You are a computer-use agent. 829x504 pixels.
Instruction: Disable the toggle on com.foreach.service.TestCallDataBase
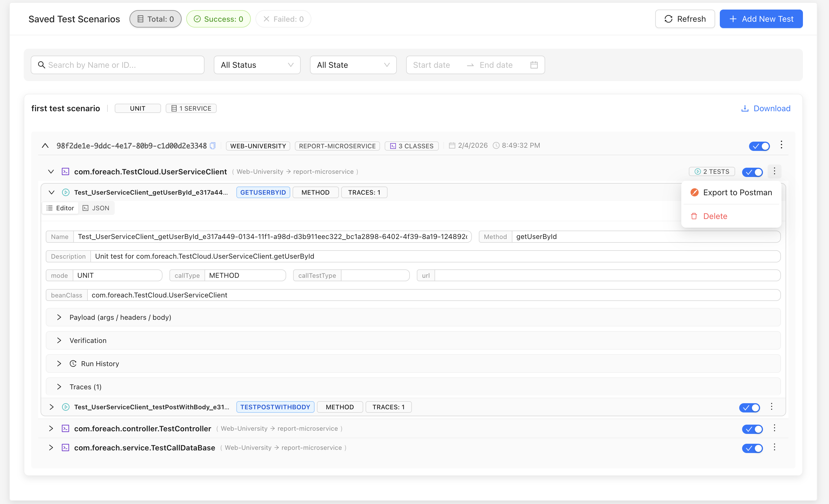click(752, 448)
